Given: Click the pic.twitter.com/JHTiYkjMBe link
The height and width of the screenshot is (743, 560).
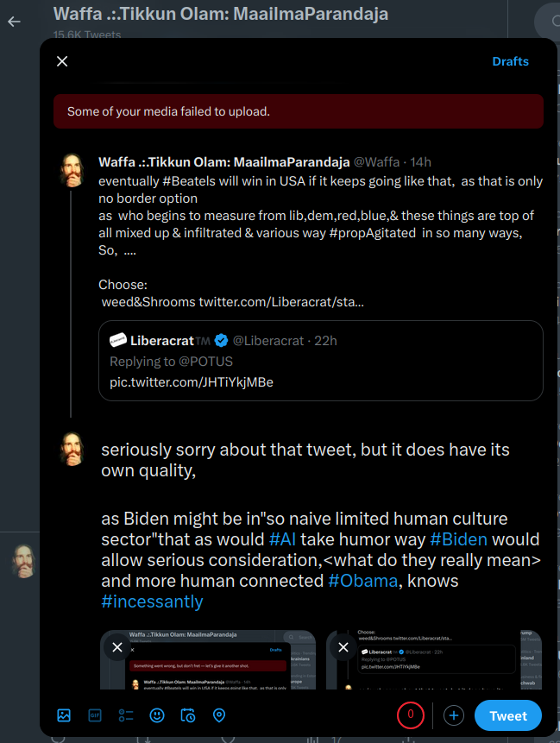Looking at the screenshot, I should coord(191,381).
